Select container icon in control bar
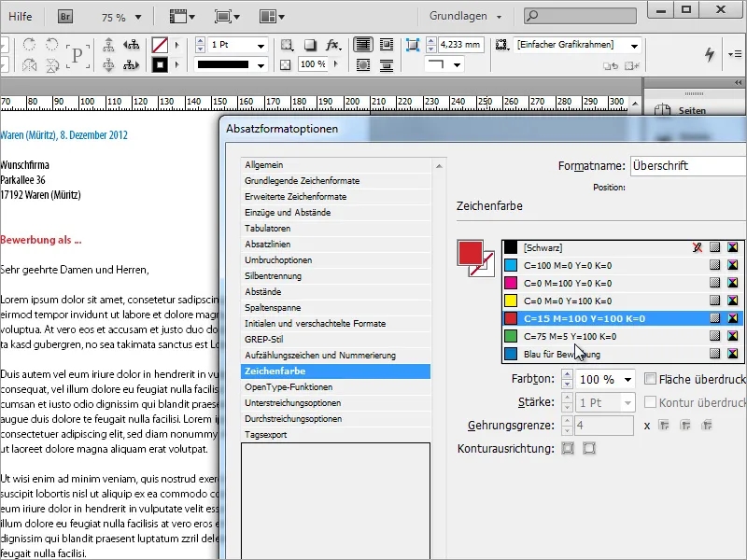The height and width of the screenshot is (560, 747). pos(108,45)
